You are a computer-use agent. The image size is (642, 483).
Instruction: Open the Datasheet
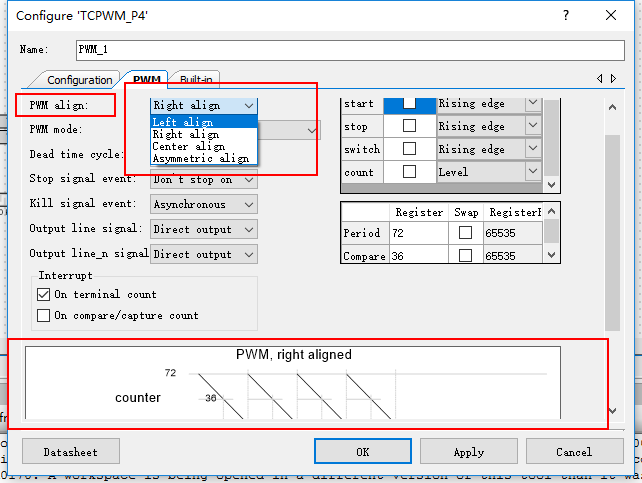coord(71,452)
